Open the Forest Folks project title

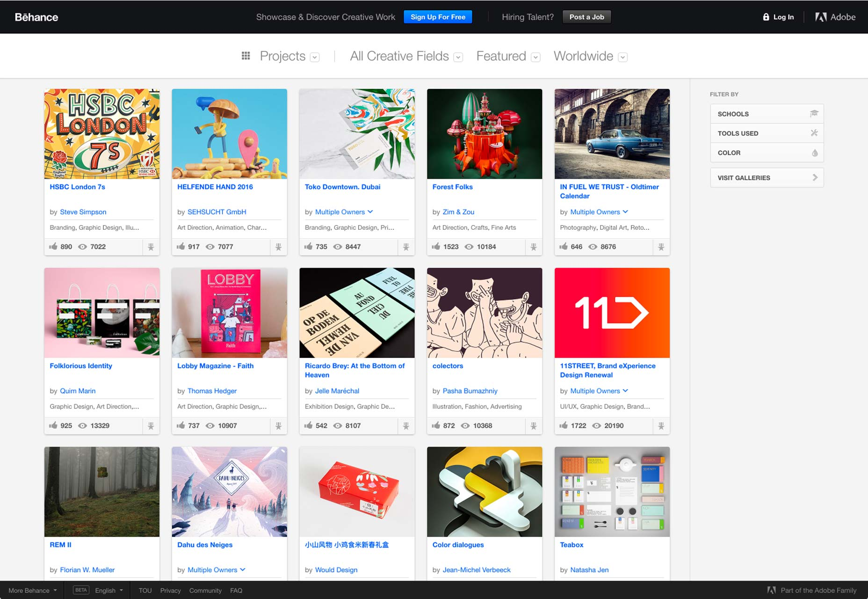[x=452, y=187]
